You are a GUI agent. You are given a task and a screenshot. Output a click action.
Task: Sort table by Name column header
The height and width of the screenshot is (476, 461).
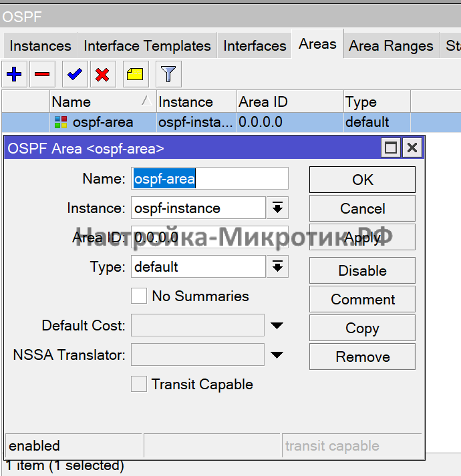103,101
